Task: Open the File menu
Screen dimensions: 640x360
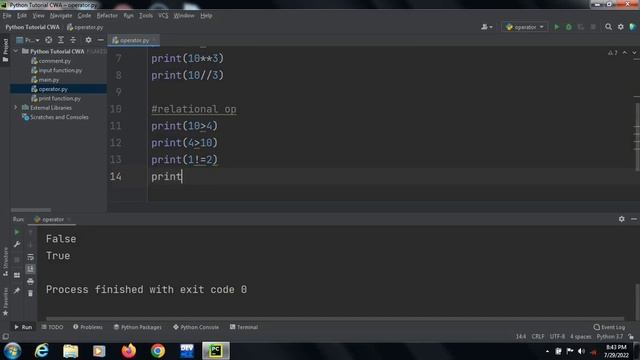Action: [7, 16]
